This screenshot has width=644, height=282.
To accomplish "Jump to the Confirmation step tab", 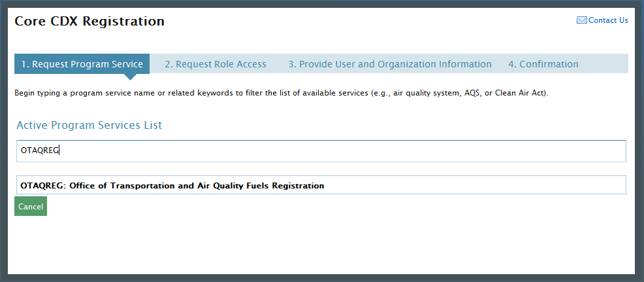I will click(543, 64).
